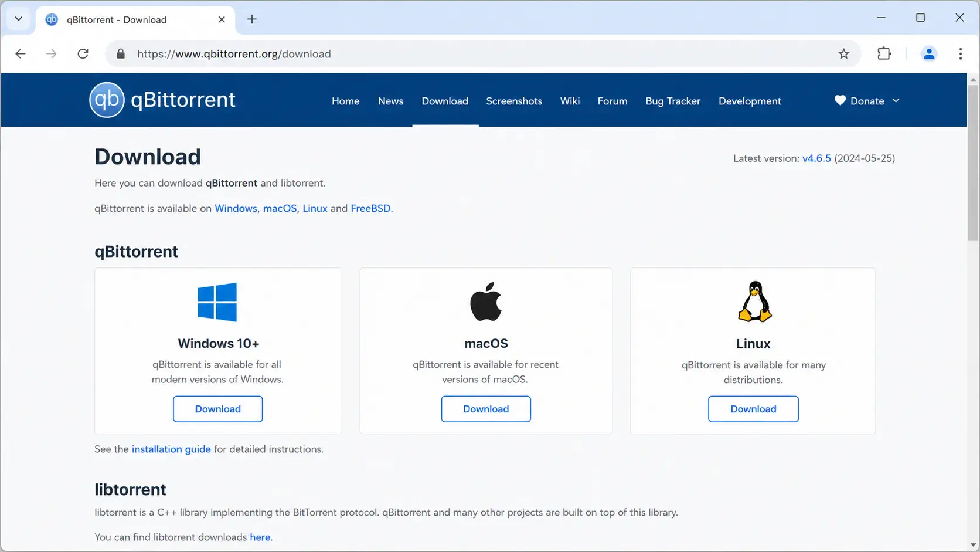Click the Apple macOS logo icon
The height and width of the screenshot is (552, 980).
[486, 302]
